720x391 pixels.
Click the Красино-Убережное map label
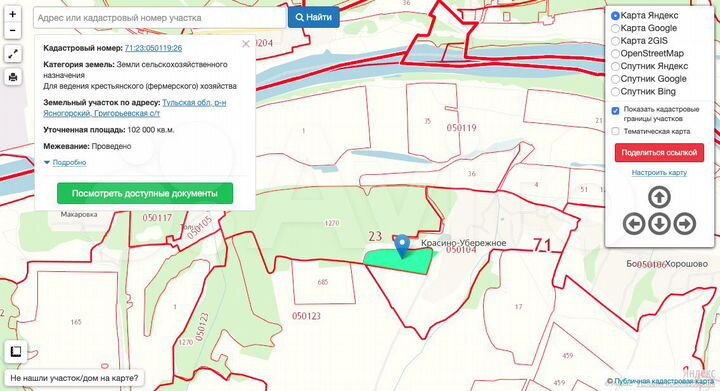pyautogui.click(x=464, y=243)
